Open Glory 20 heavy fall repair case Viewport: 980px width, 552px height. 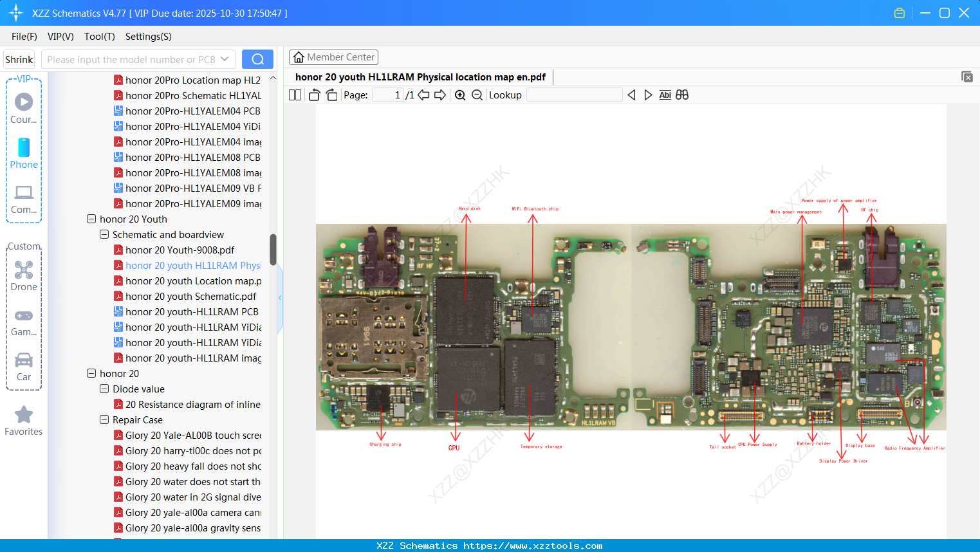(193, 466)
